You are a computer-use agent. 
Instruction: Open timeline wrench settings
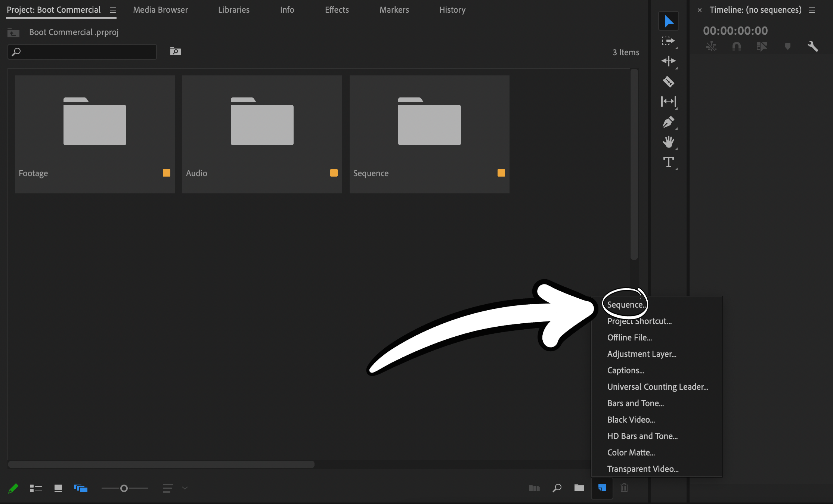point(813,47)
